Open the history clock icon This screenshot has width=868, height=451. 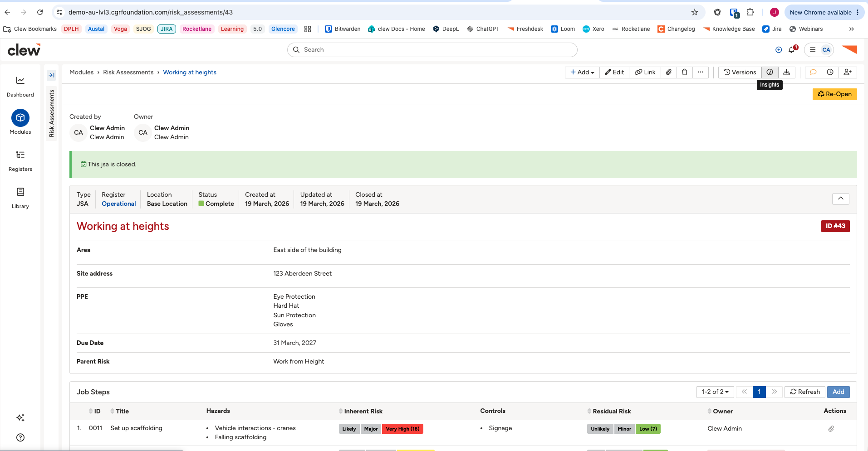pos(830,72)
